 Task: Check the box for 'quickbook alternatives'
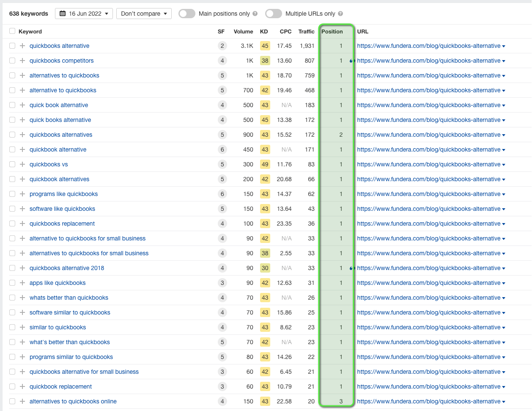tap(12, 179)
